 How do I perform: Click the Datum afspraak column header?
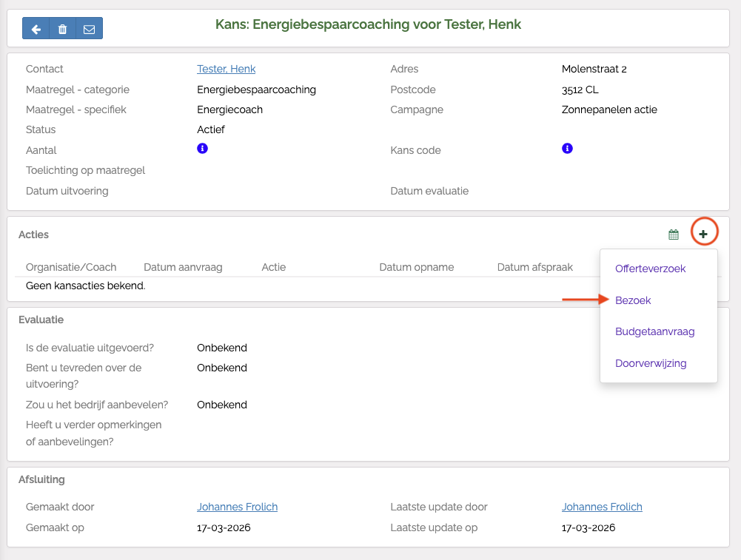pyautogui.click(x=534, y=267)
